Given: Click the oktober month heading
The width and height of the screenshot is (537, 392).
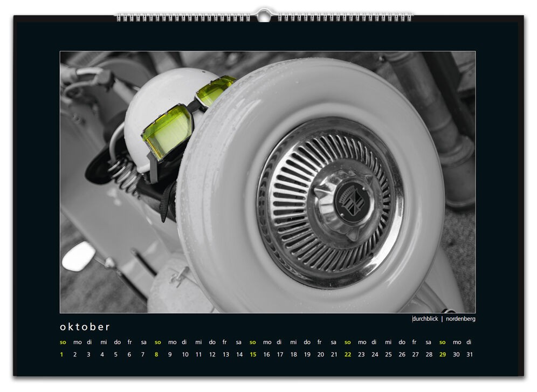Looking at the screenshot, I should coord(85,327).
